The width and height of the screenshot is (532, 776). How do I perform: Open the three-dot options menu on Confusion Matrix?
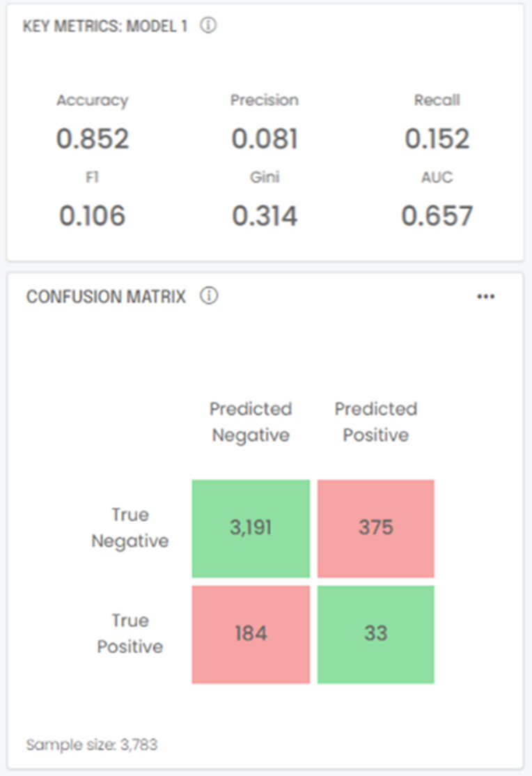tap(486, 296)
